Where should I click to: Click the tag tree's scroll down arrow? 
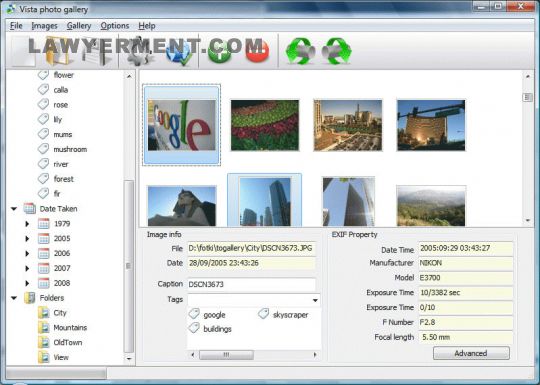tap(129, 359)
